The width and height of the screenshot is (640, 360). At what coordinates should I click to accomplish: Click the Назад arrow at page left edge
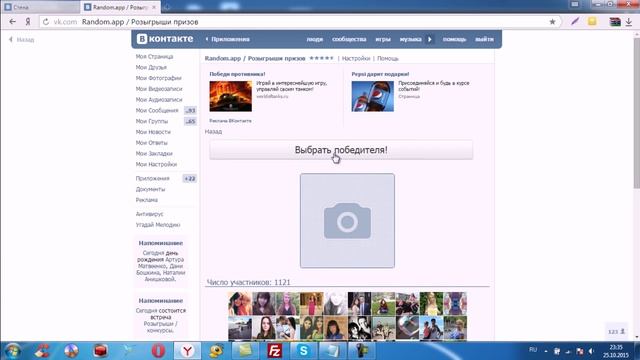coord(21,40)
